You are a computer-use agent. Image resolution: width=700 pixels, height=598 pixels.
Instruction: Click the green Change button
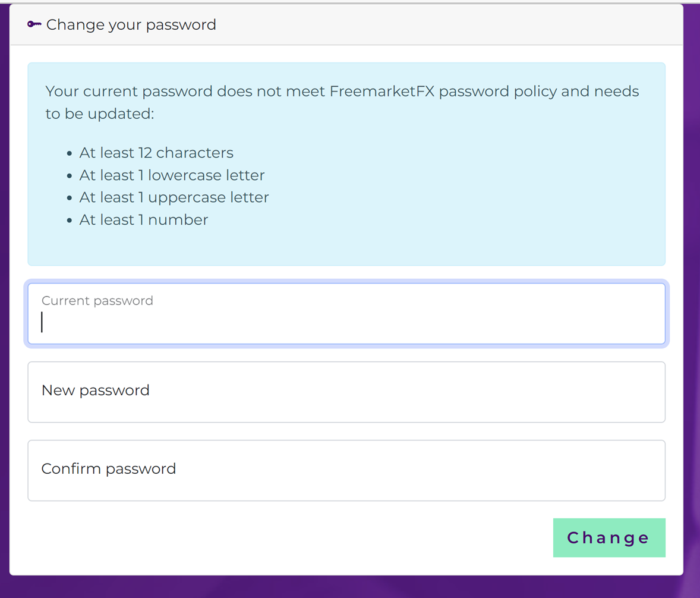pyautogui.click(x=609, y=538)
